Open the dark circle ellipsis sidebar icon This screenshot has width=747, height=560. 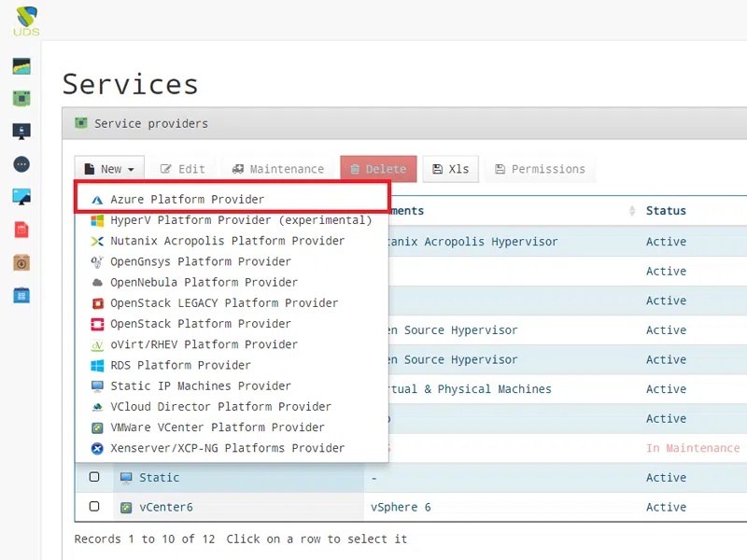(21, 164)
